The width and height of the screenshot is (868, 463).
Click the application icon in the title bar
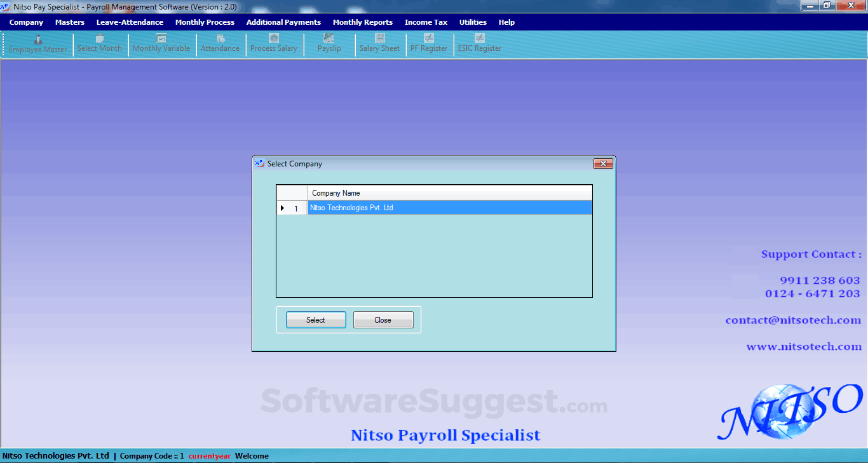[x=6, y=6]
